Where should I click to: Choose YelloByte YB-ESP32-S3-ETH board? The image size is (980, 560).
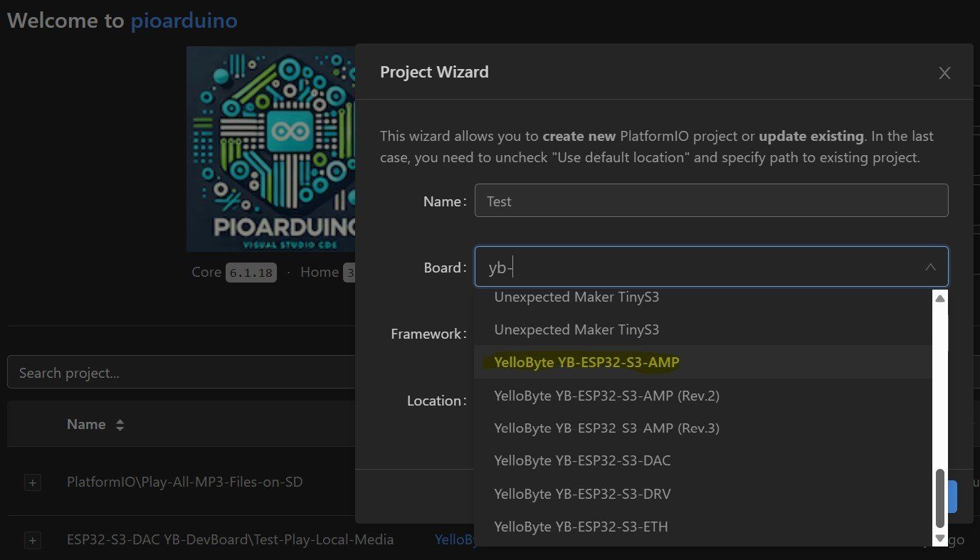click(702, 527)
